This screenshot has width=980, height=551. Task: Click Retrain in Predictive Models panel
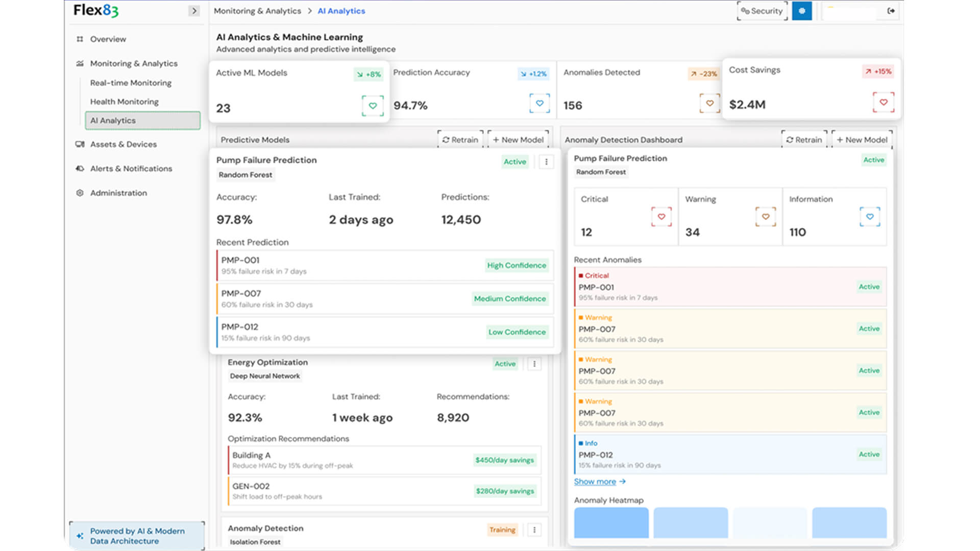click(460, 140)
